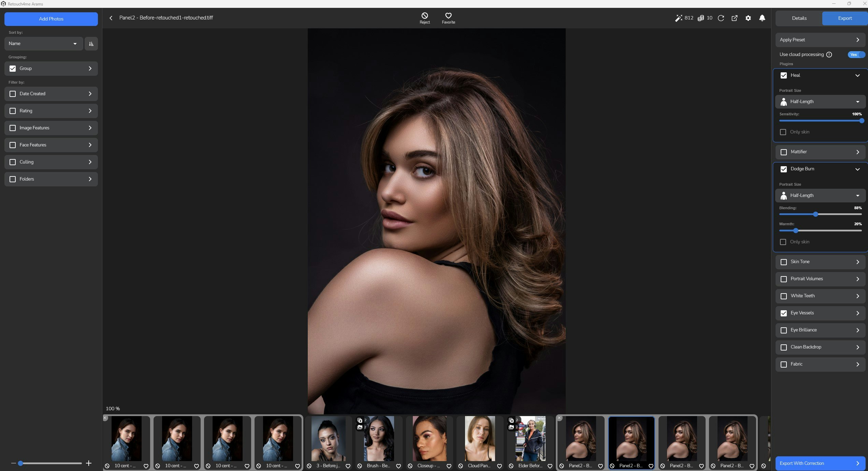Image resolution: width=868 pixels, height=471 pixels.
Task: Click the Reject icon in top toolbar
Action: 424,16
